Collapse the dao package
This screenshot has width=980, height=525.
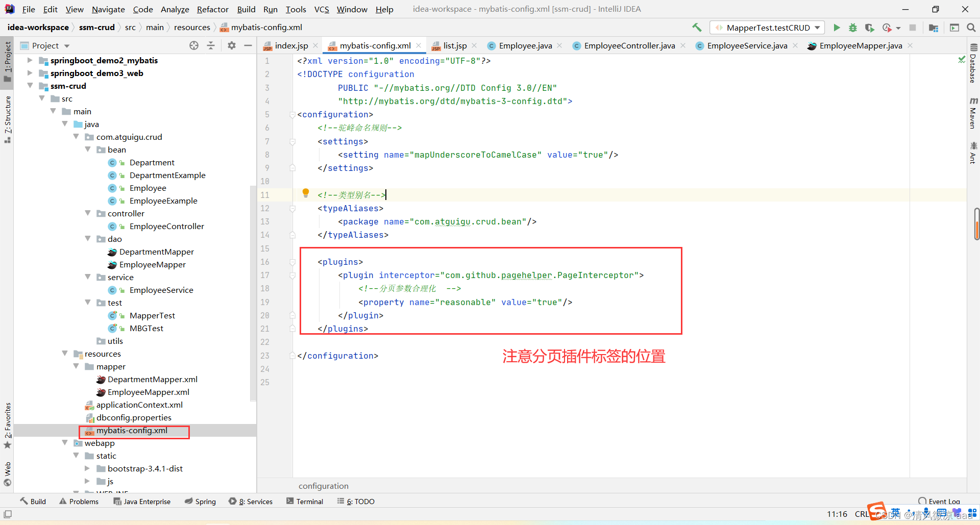point(88,239)
